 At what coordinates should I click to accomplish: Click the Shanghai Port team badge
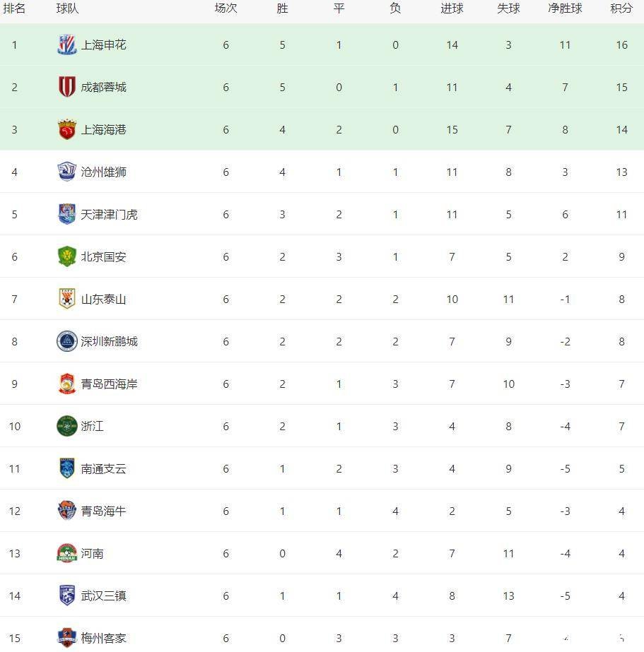point(66,130)
